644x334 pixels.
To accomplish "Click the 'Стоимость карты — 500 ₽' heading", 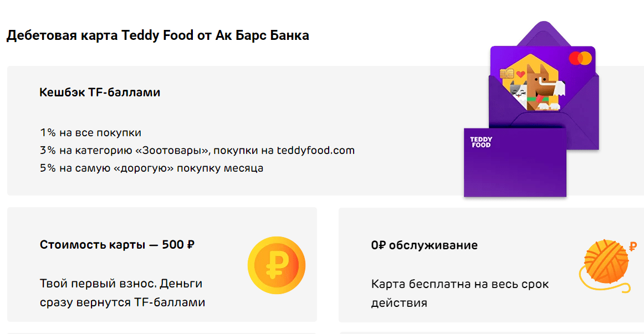I will click(x=117, y=245).
